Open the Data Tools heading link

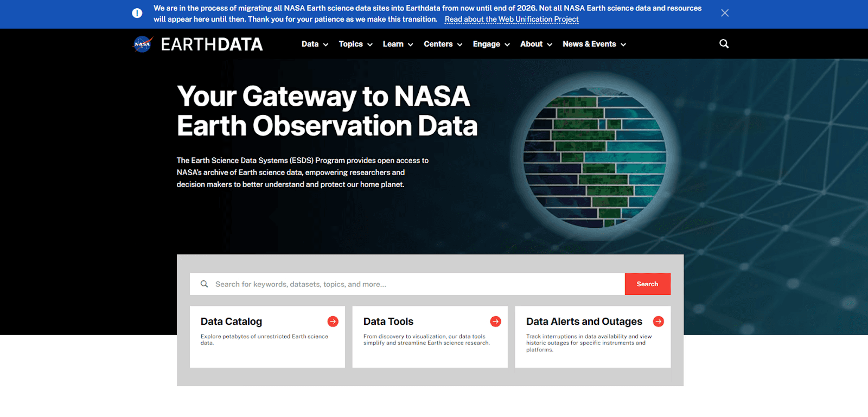click(388, 322)
